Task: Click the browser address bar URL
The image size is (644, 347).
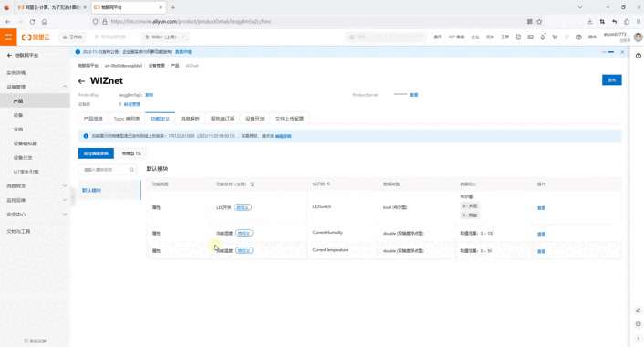Action: pos(191,21)
